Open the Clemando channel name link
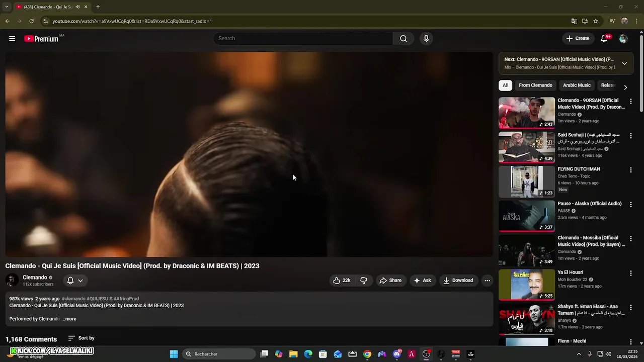 click(35, 278)
